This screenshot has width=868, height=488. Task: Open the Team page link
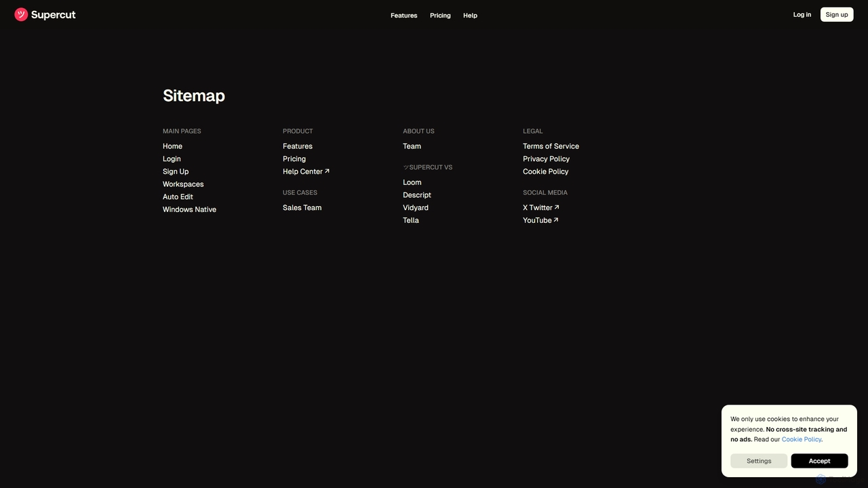412,146
